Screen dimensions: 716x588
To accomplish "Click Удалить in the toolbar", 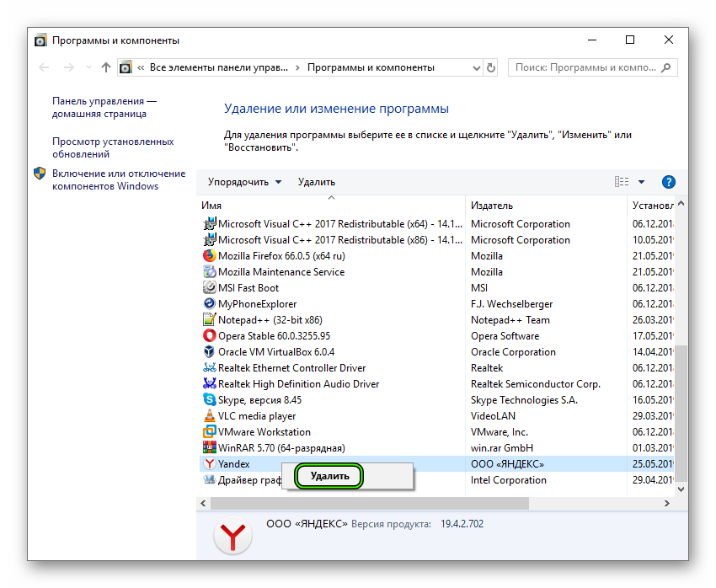I will [x=317, y=182].
